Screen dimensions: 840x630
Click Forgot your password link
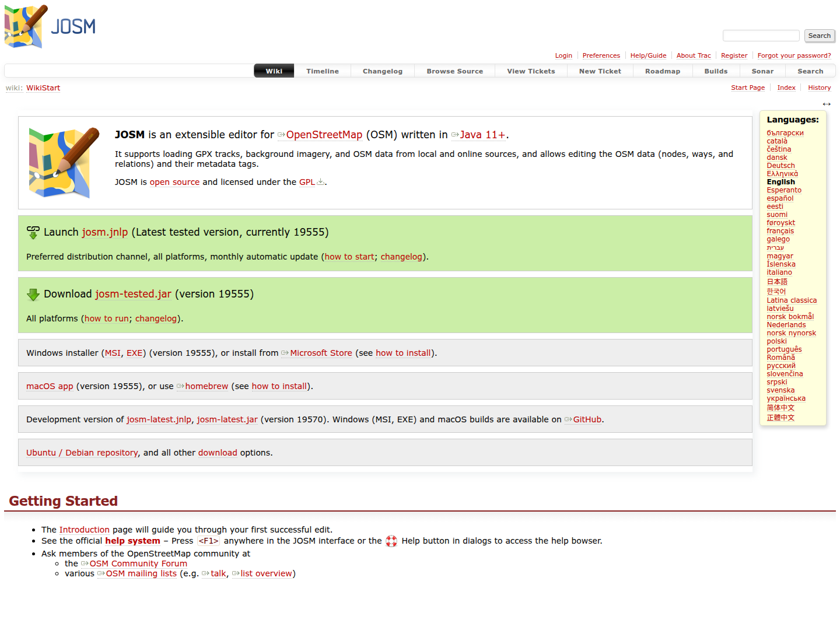click(794, 56)
